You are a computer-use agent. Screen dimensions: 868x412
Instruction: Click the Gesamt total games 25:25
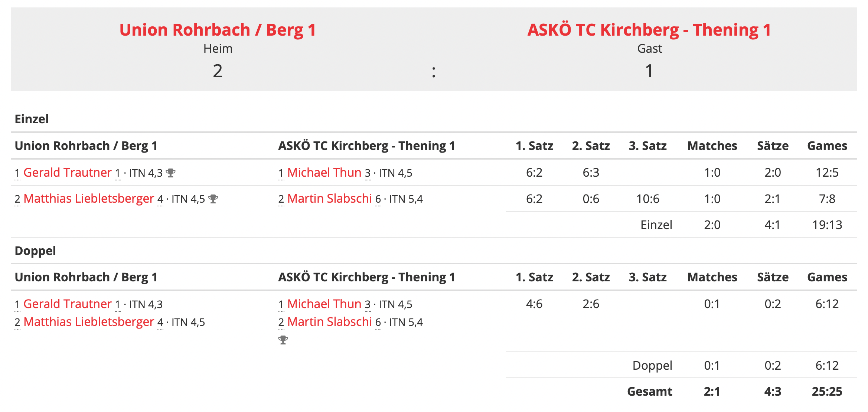827,392
